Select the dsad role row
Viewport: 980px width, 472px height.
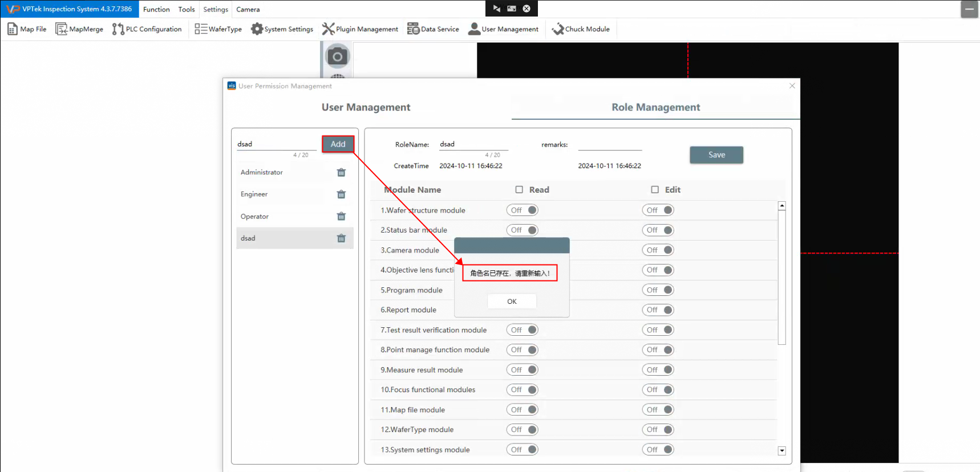295,238
